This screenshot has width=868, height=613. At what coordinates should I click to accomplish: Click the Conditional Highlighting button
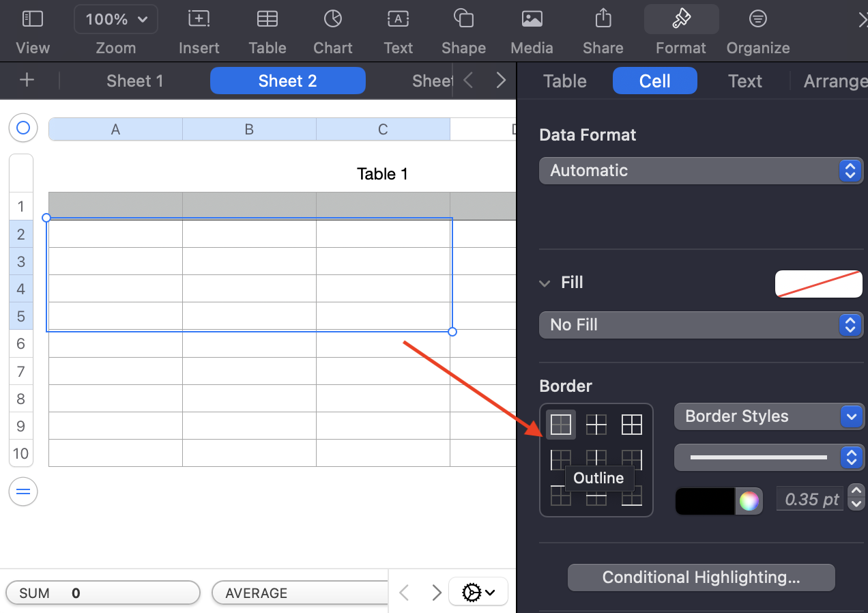(x=701, y=578)
